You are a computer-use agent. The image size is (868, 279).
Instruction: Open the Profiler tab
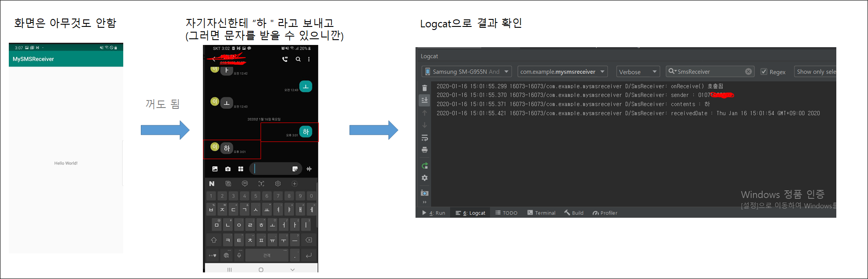coord(605,213)
